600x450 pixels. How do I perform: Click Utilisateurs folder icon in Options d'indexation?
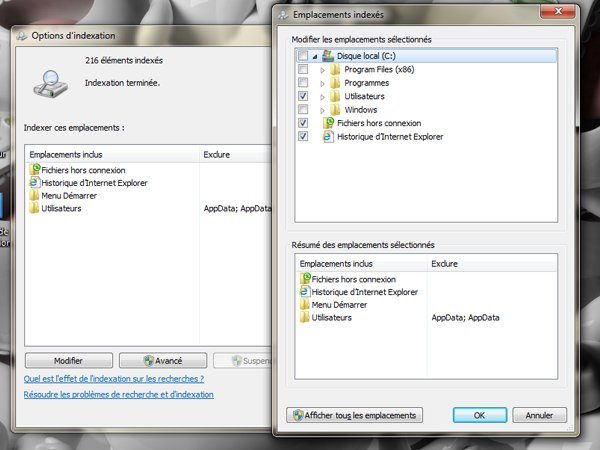[34, 208]
